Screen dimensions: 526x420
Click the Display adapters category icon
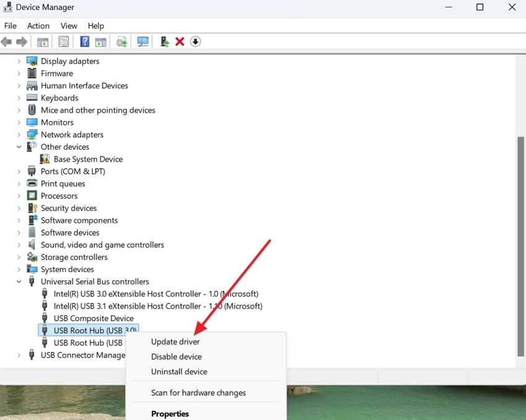tap(32, 61)
